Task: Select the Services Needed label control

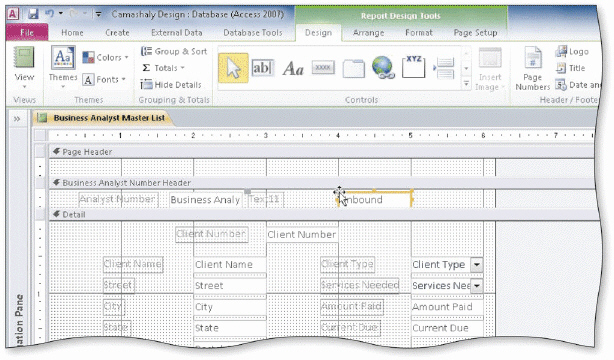Action: coord(360,285)
